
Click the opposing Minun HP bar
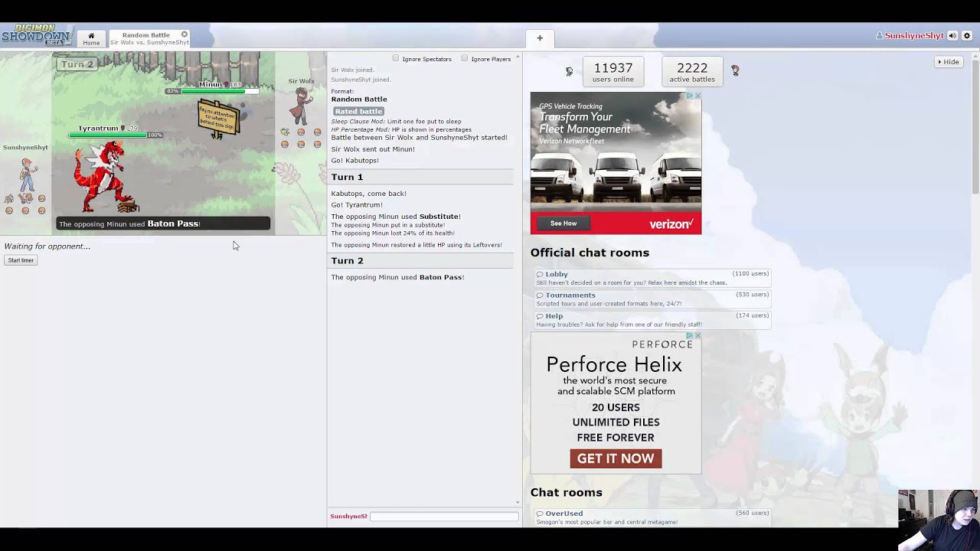click(219, 91)
